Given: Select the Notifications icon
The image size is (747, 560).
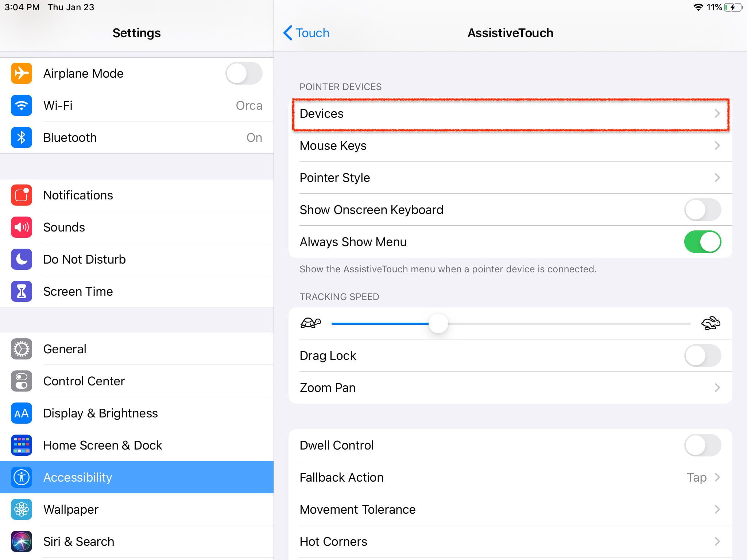Looking at the screenshot, I should (22, 195).
